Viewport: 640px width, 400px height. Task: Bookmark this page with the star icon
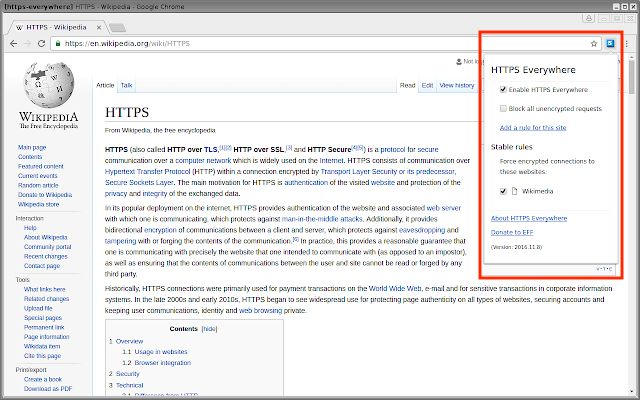tap(594, 44)
